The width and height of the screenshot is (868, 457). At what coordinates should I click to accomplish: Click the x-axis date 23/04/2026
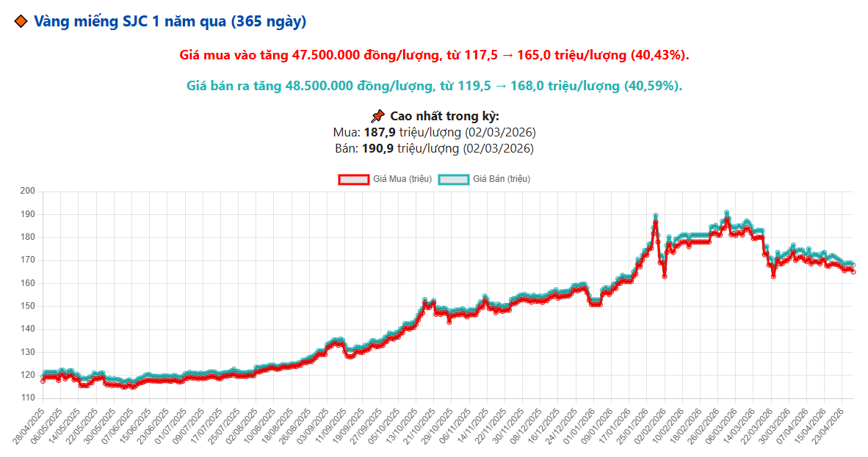click(827, 426)
